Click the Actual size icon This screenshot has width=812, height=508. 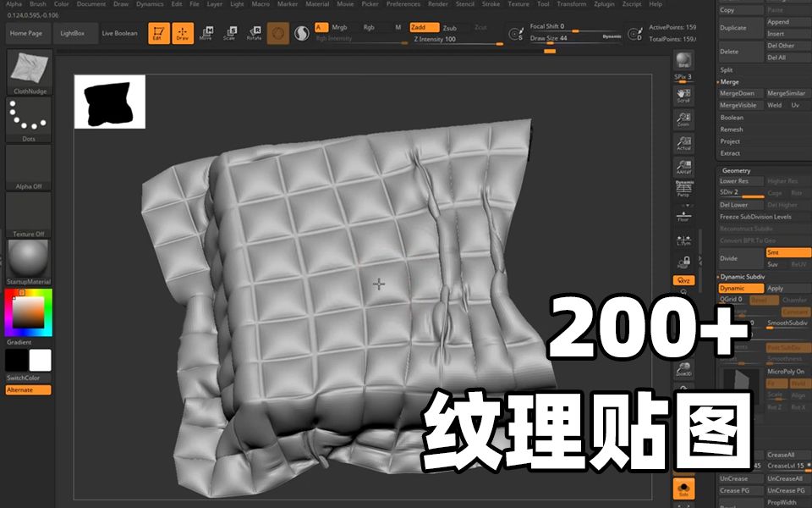pyautogui.click(x=683, y=143)
